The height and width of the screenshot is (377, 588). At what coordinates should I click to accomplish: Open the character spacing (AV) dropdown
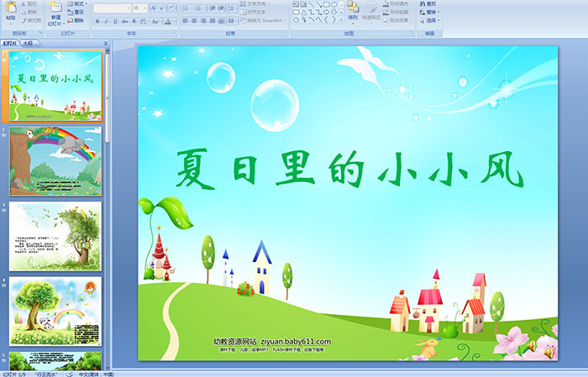[x=144, y=21]
